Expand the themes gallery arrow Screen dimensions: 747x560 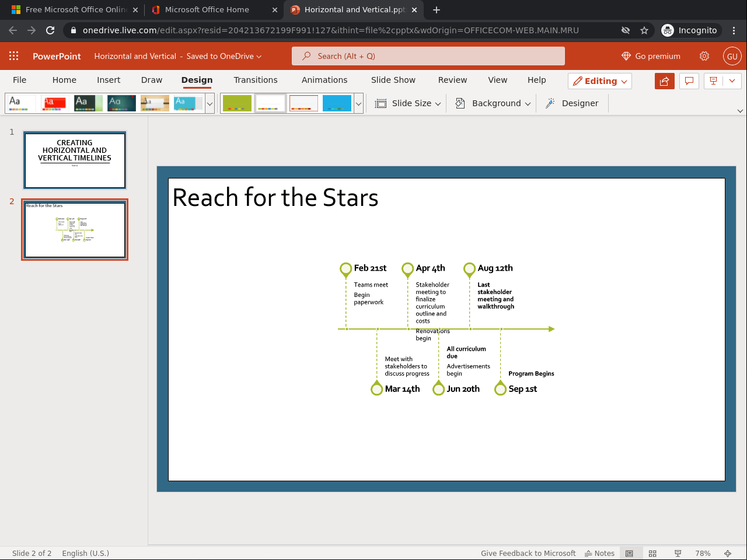click(210, 103)
